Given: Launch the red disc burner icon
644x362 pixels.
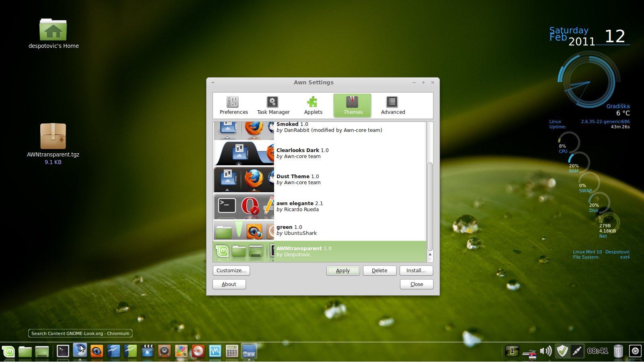Looking at the screenshot, I should [x=198, y=351].
